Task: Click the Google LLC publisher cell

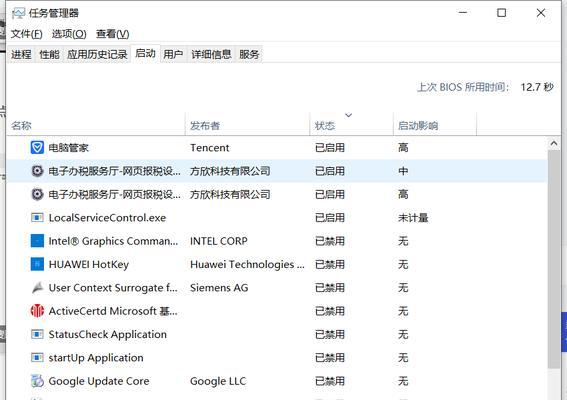Action: click(218, 381)
